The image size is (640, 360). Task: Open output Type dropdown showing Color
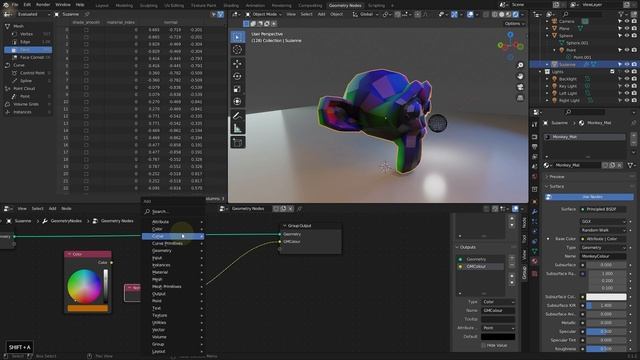(498, 302)
